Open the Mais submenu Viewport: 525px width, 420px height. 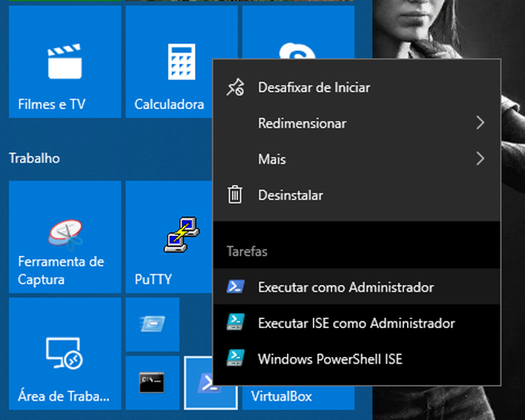(357, 159)
